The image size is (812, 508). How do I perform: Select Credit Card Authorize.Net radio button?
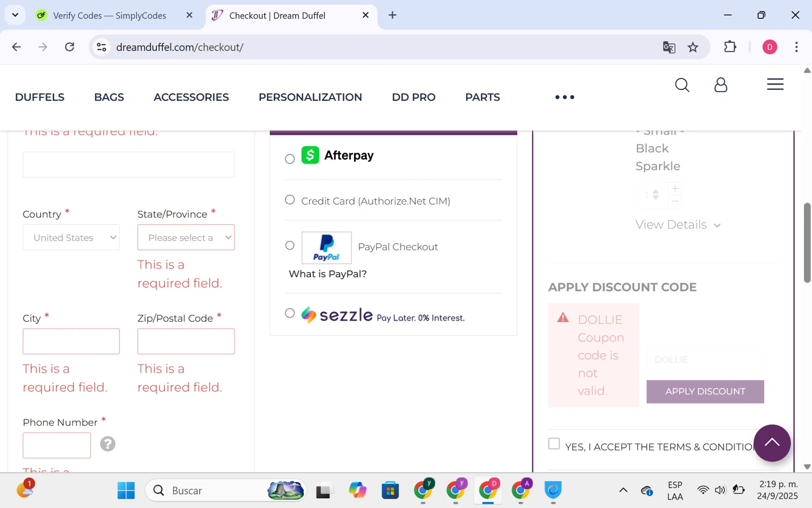click(x=290, y=200)
